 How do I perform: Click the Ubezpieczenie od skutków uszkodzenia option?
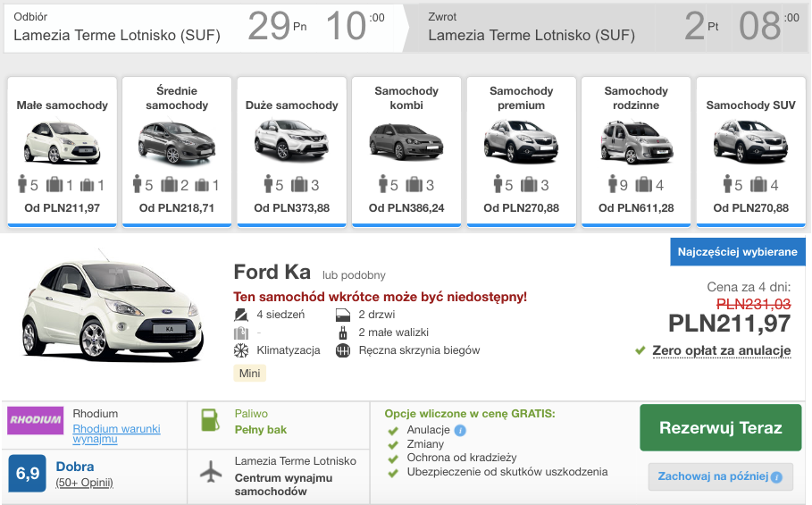pyautogui.click(x=507, y=472)
